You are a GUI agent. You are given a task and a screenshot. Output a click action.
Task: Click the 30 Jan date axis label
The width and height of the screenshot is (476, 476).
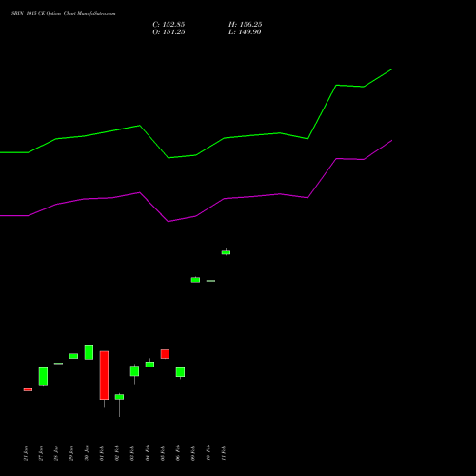click(x=87, y=453)
